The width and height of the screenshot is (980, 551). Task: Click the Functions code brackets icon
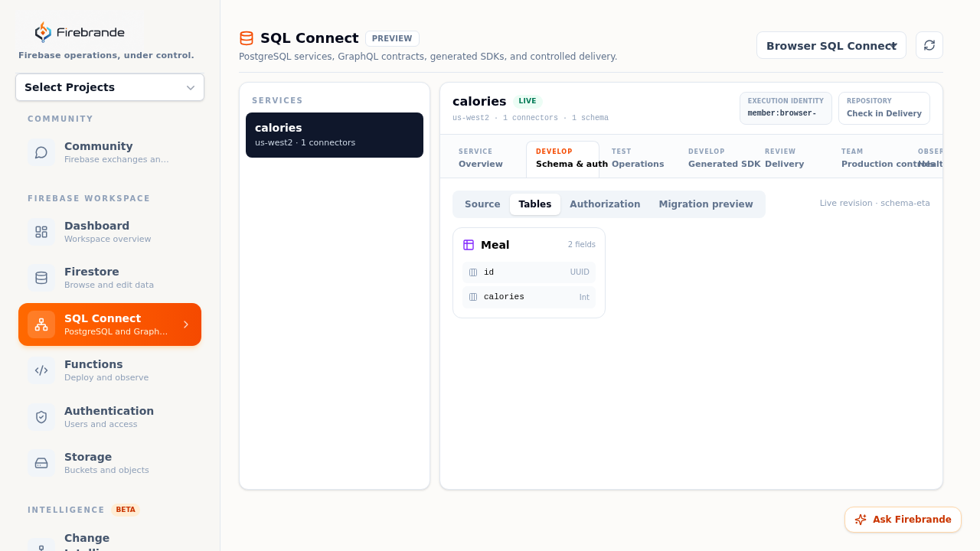[41, 370]
